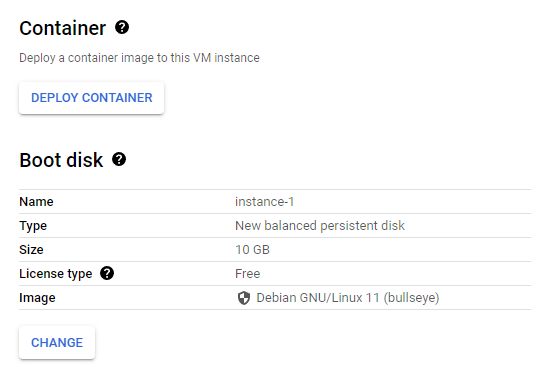The image size is (550, 382).
Task: Click the CHANGE boot disk button
Action: 57,342
